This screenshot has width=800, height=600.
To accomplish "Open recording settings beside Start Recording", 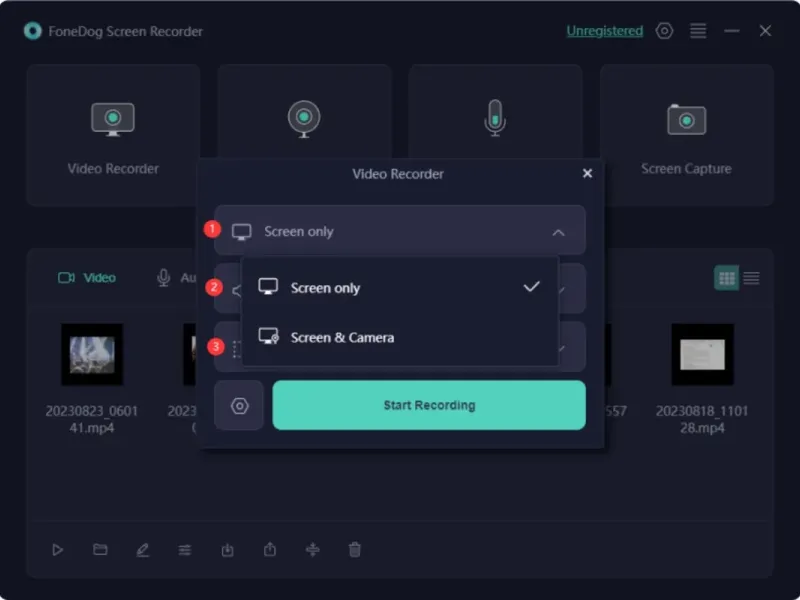I will pyautogui.click(x=239, y=406).
